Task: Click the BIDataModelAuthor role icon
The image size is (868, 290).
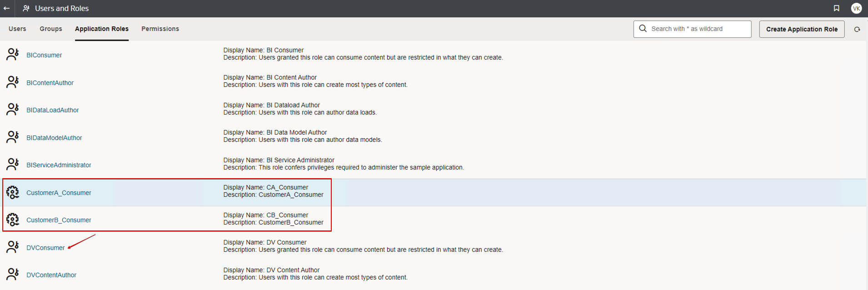Action: click(x=13, y=137)
